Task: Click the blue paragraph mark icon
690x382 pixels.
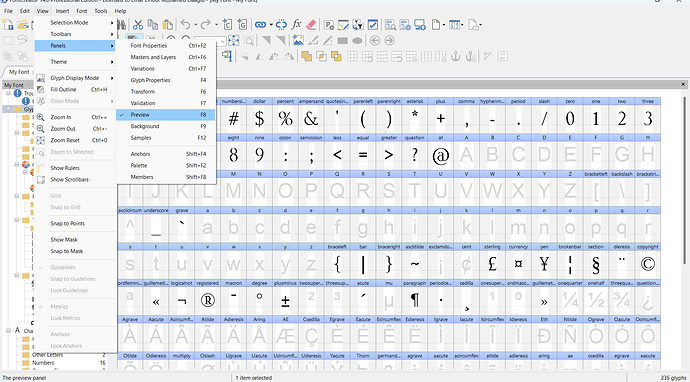Action: [227, 56]
